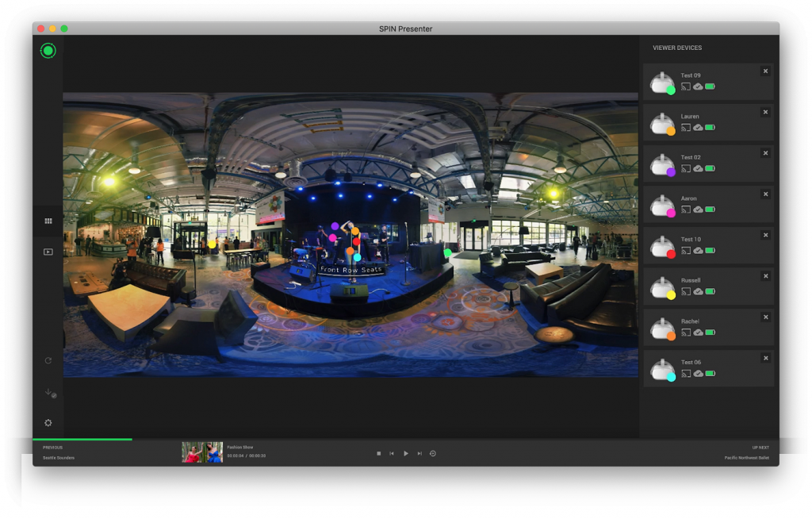Select the video playlist panel icon
The image size is (812, 519).
point(48,252)
